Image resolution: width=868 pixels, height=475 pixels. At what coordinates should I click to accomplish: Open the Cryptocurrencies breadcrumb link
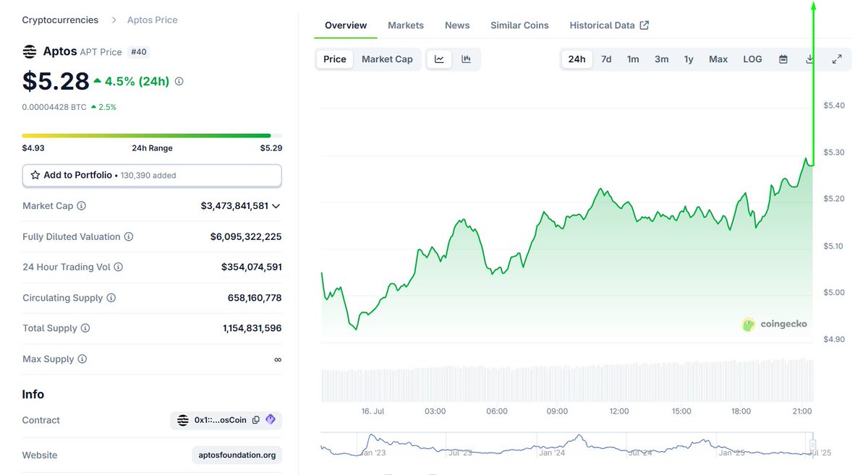[x=61, y=20]
